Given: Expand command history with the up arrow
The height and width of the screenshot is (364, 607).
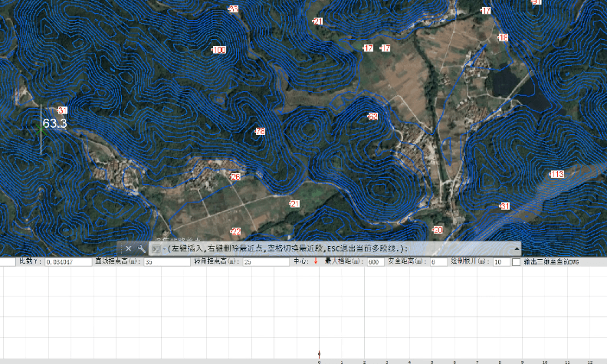Looking at the screenshot, I should (517, 249).
